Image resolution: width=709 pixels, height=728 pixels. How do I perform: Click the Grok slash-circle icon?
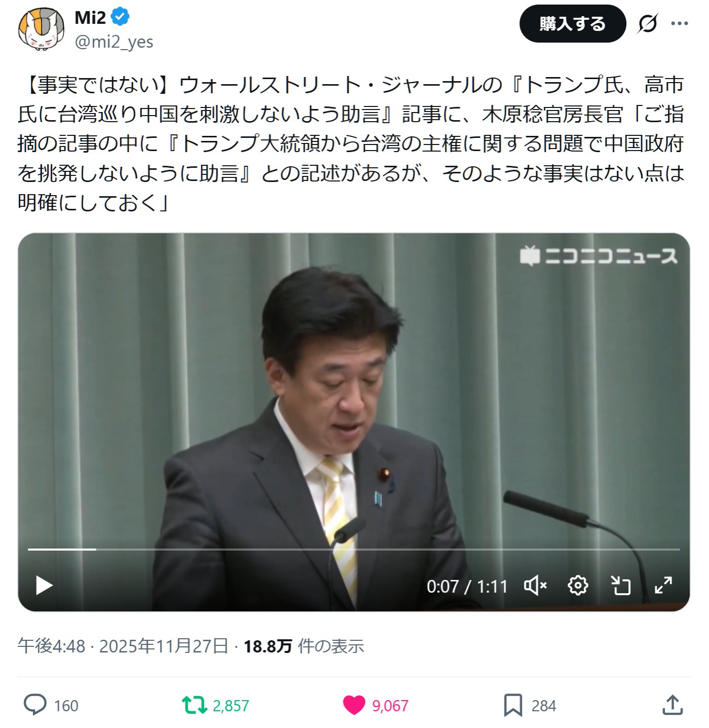tap(648, 23)
